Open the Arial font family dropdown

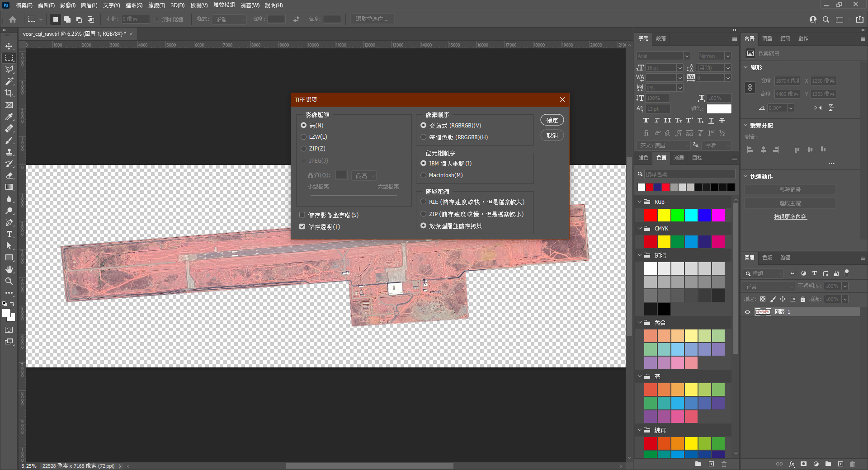[x=687, y=56]
